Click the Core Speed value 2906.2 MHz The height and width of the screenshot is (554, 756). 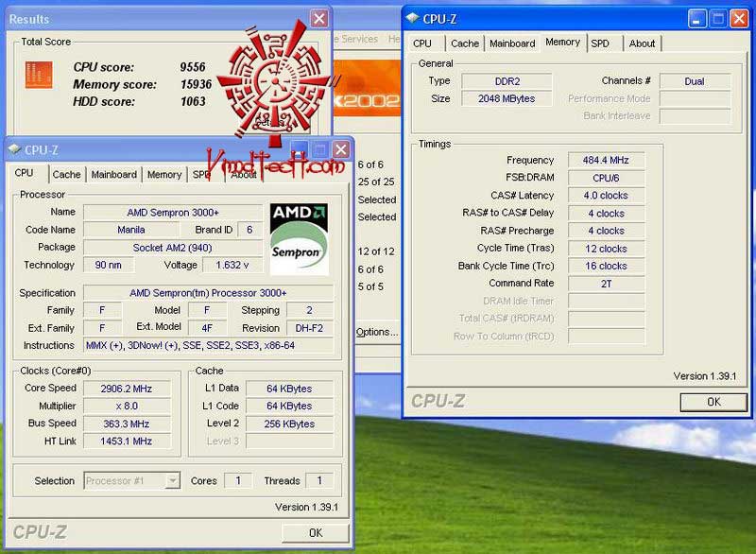tap(127, 389)
